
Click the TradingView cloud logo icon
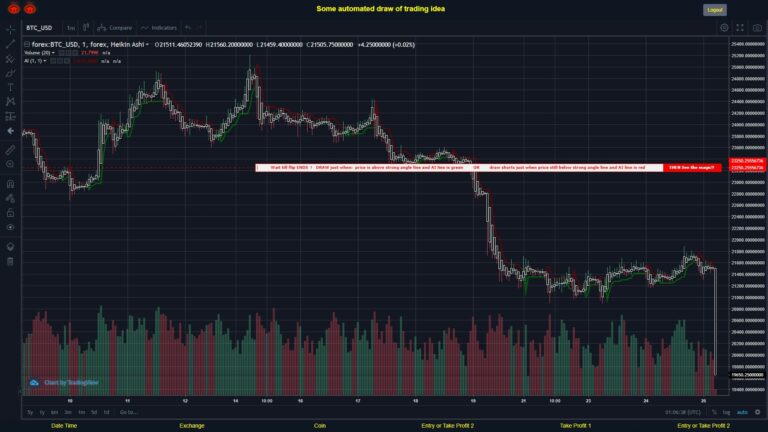pos(34,383)
